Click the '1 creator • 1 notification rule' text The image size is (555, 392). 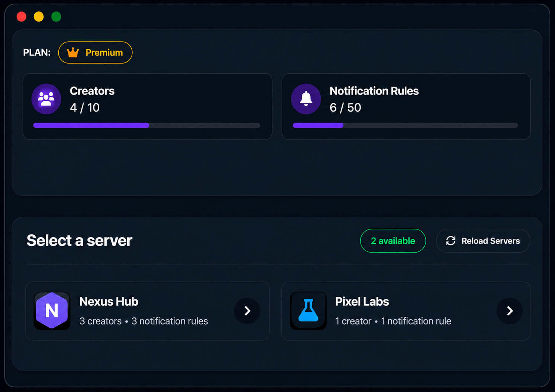tap(393, 321)
